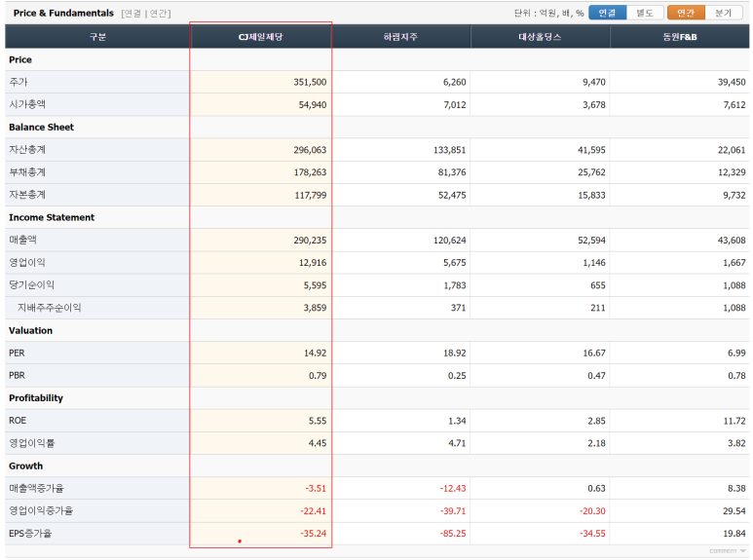The height and width of the screenshot is (560, 753).
Task: Click 동원F&B revenue 43,608
Action: click(732, 241)
